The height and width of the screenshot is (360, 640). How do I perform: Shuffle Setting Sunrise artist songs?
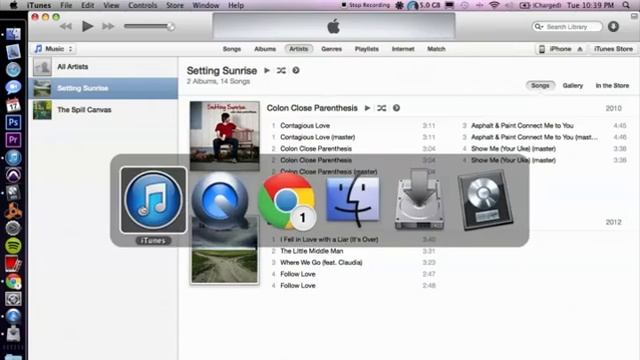pos(281,71)
